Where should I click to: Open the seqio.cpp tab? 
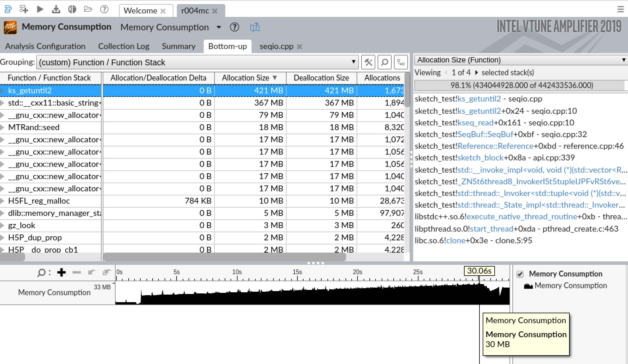[x=277, y=46]
